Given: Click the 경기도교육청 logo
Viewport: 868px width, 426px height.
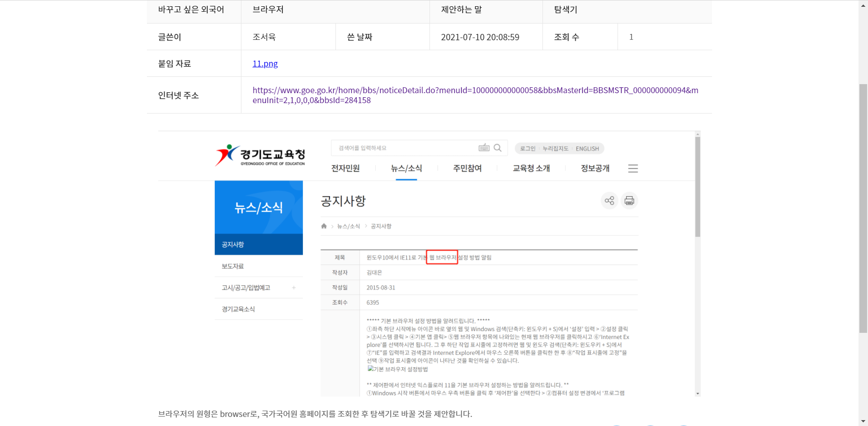Looking at the screenshot, I should 260,156.
